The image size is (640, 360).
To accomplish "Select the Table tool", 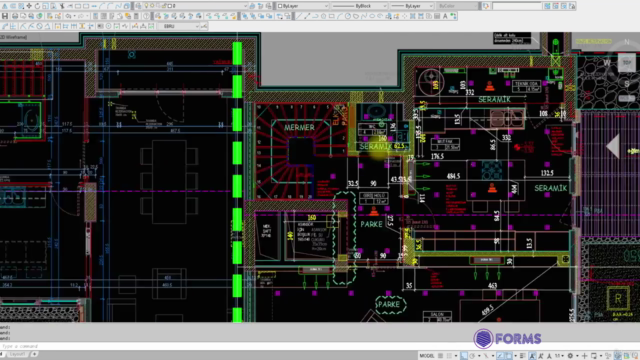I will point(437,16).
